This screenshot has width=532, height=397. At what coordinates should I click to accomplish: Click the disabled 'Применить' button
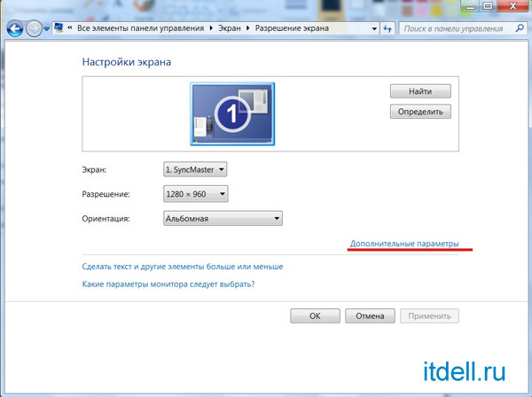click(429, 316)
